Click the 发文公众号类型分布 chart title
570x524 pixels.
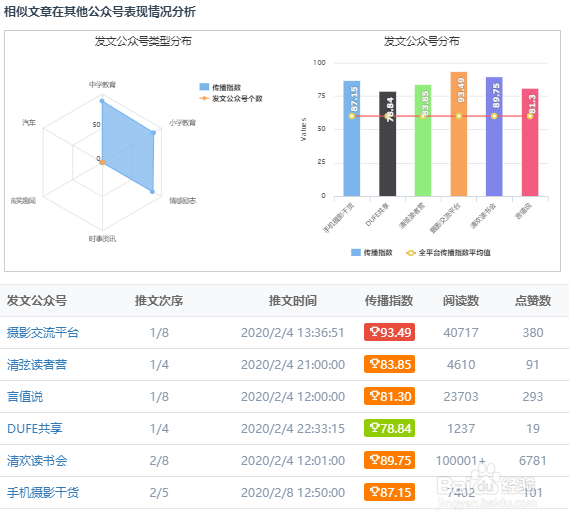tap(143, 41)
